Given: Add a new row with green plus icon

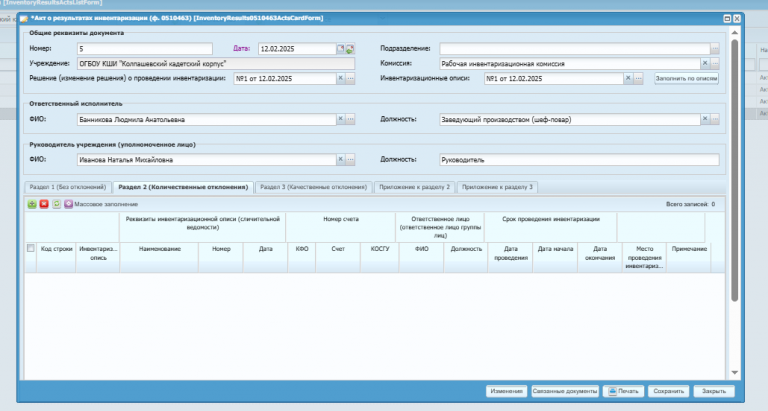Looking at the screenshot, I should click(32, 204).
